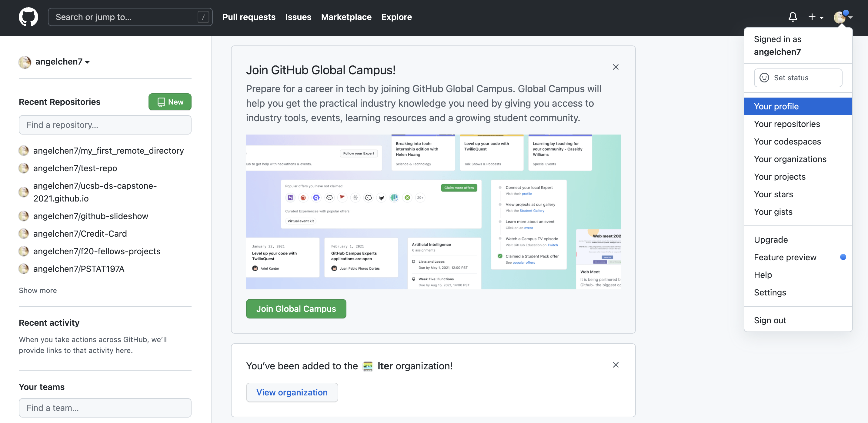Open your profile avatar icon
Viewport: 868px width, 423px height.
tap(840, 17)
